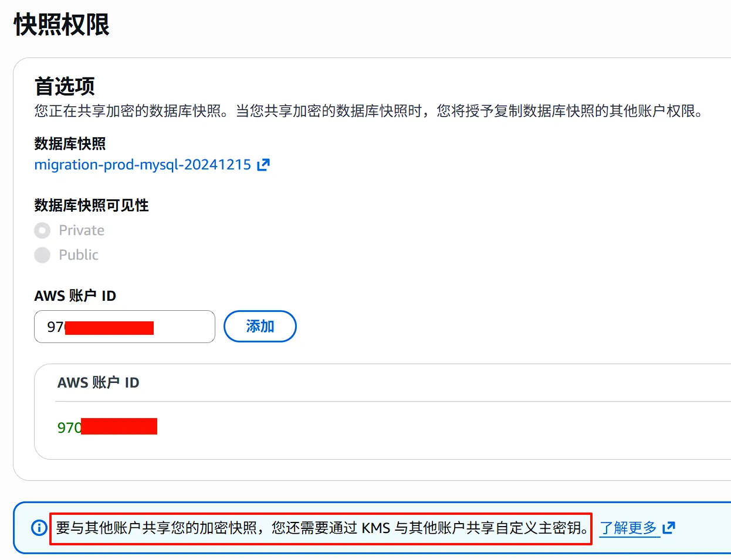Click the info icon in the bottom banner
Screen dimensions: 731x560
(x=39, y=528)
